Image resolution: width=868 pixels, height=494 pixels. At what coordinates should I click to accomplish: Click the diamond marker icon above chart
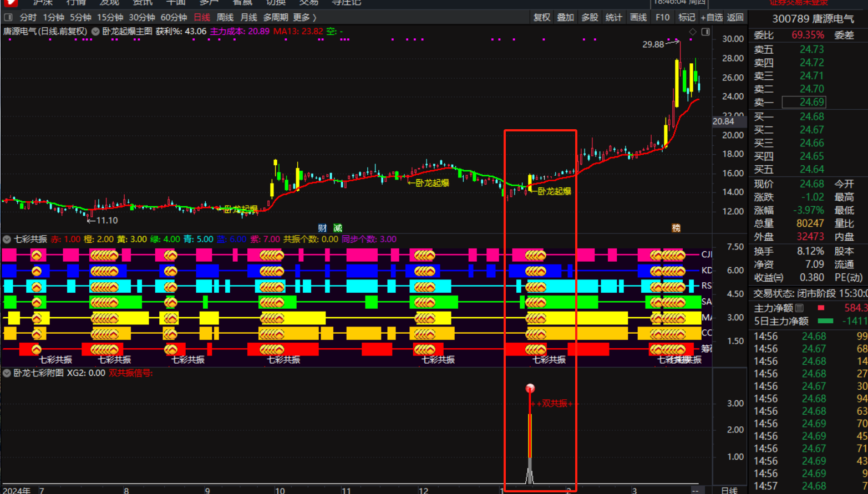(693, 32)
